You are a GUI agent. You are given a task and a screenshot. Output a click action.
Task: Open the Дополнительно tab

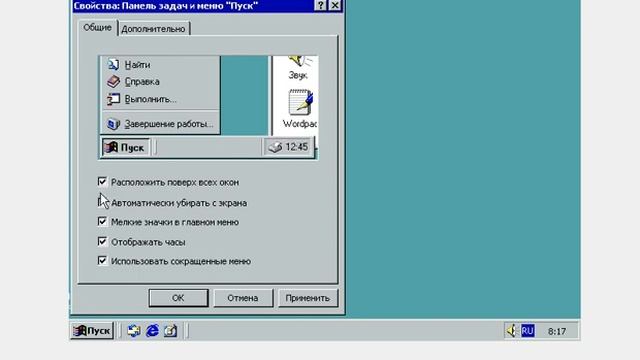click(153, 29)
